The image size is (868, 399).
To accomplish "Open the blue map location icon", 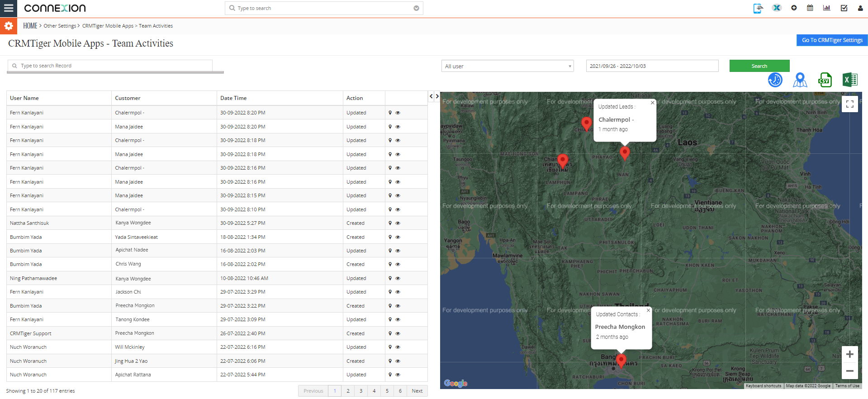I will click(800, 80).
